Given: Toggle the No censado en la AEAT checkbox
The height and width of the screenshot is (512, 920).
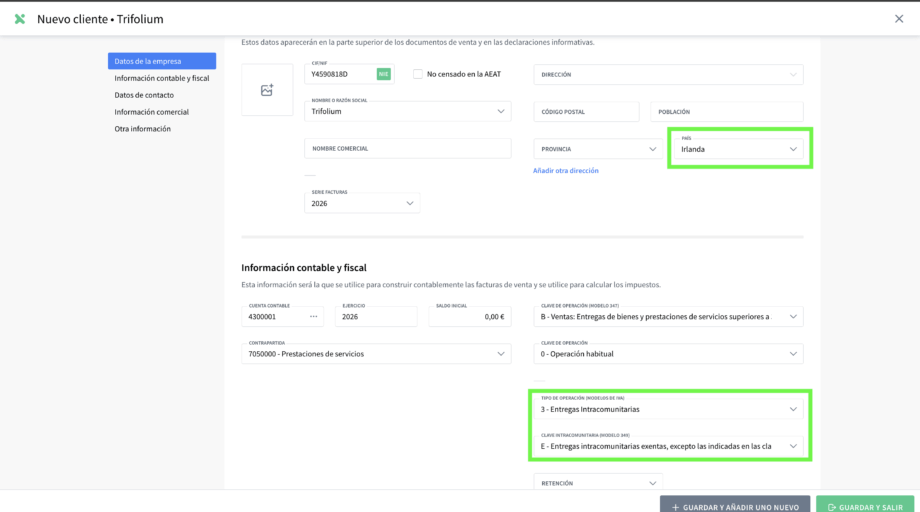Looking at the screenshot, I should click(418, 74).
